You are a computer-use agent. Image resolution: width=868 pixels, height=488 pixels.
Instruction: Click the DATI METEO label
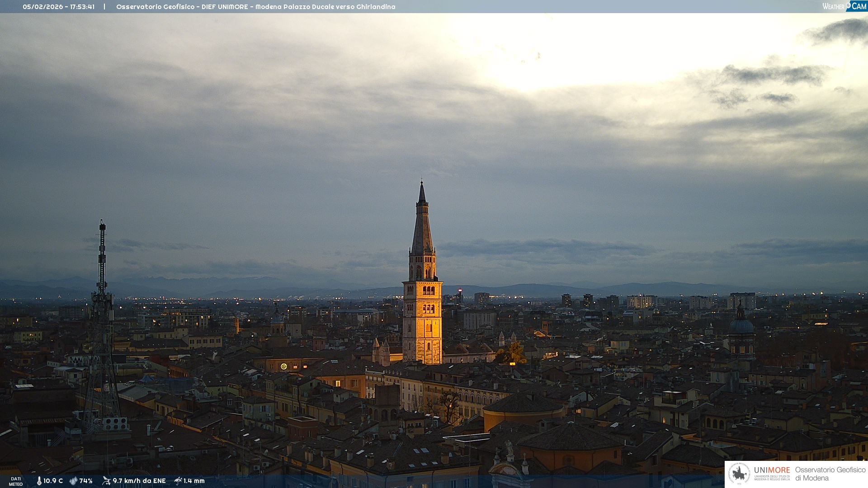coord(16,481)
